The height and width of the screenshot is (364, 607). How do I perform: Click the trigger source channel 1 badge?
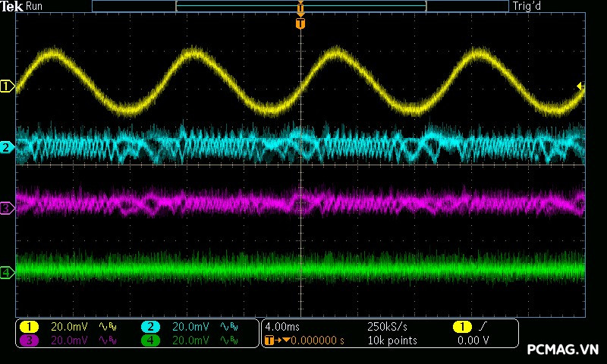pyautogui.click(x=461, y=327)
